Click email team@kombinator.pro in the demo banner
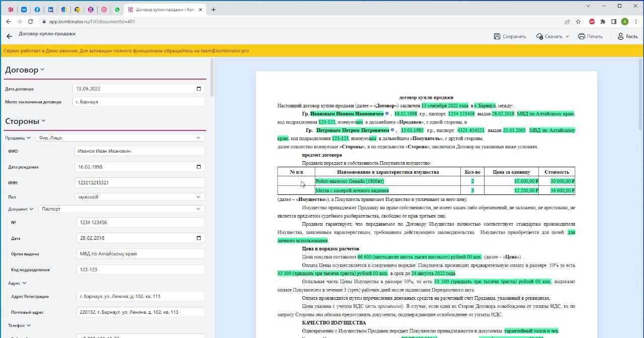Viewport: 644px width, 338px height. tap(224, 51)
